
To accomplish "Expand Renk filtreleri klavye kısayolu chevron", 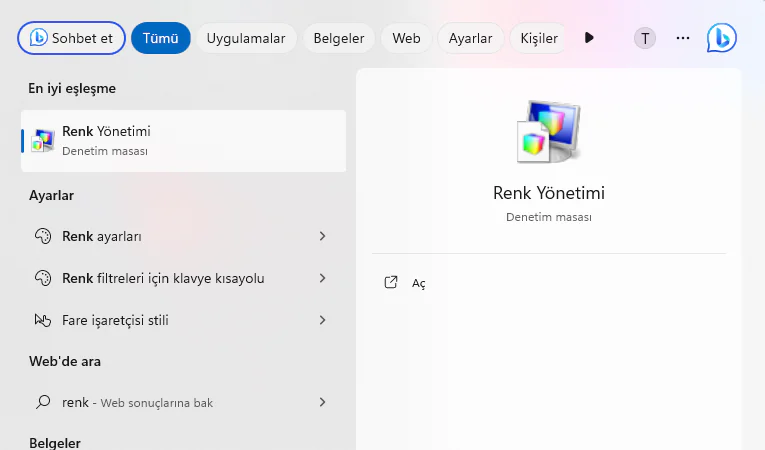I will point(322,278).
